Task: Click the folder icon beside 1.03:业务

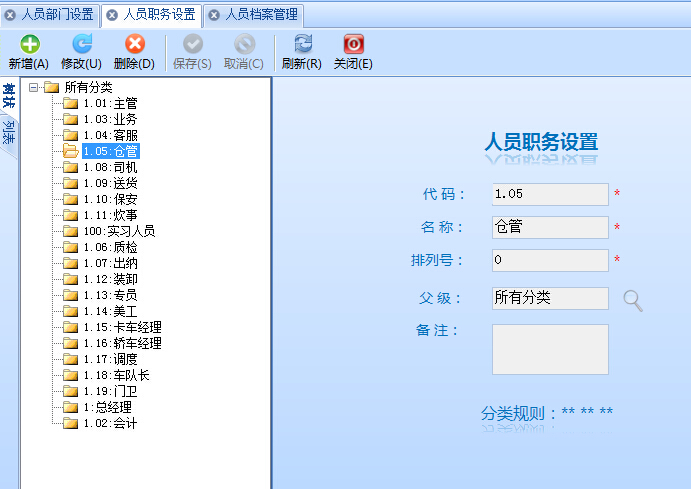Action: [70, 119]
